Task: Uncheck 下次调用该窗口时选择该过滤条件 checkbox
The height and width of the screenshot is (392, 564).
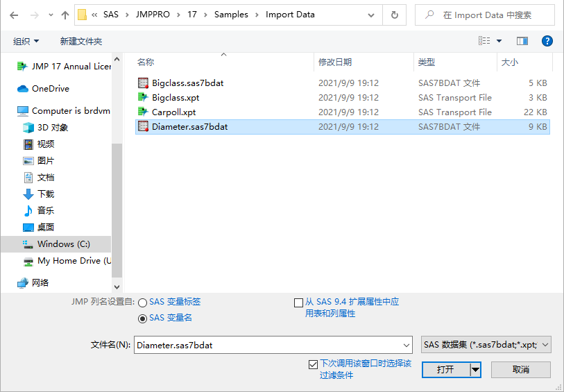Action: (x=313, y=365)
